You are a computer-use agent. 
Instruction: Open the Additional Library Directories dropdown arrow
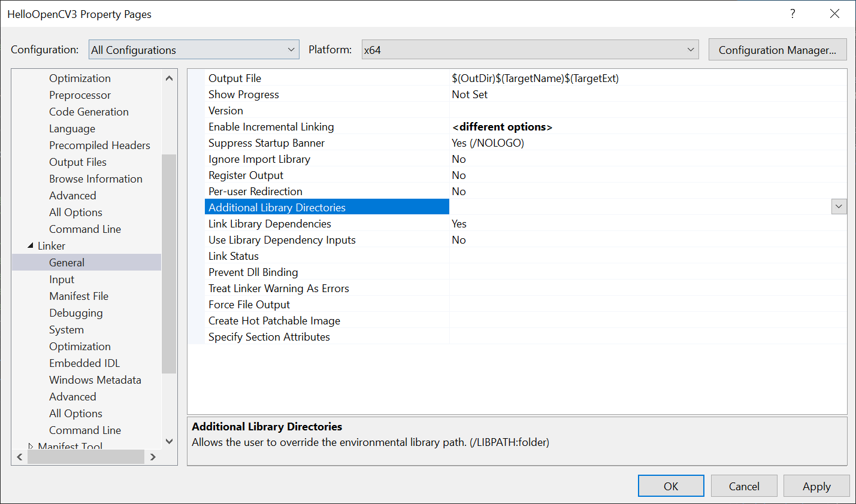[x=839, y=207]
